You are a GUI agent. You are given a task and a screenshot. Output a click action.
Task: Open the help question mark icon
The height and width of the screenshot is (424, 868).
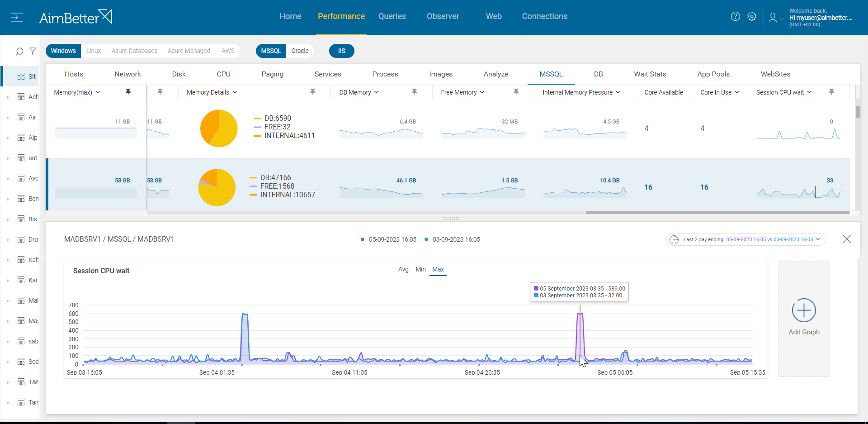[x=736, y=16]
